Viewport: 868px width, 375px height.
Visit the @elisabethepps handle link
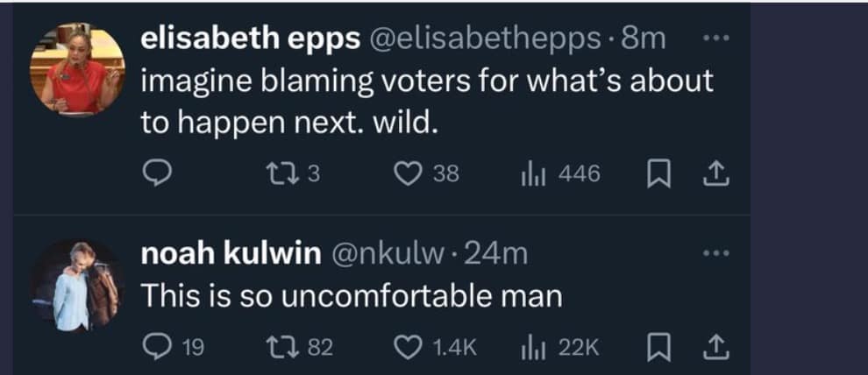click(x=487, y=39)
